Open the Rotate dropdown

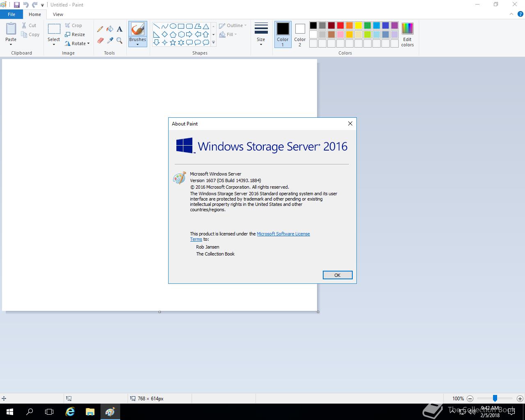(x=77, y=43)
